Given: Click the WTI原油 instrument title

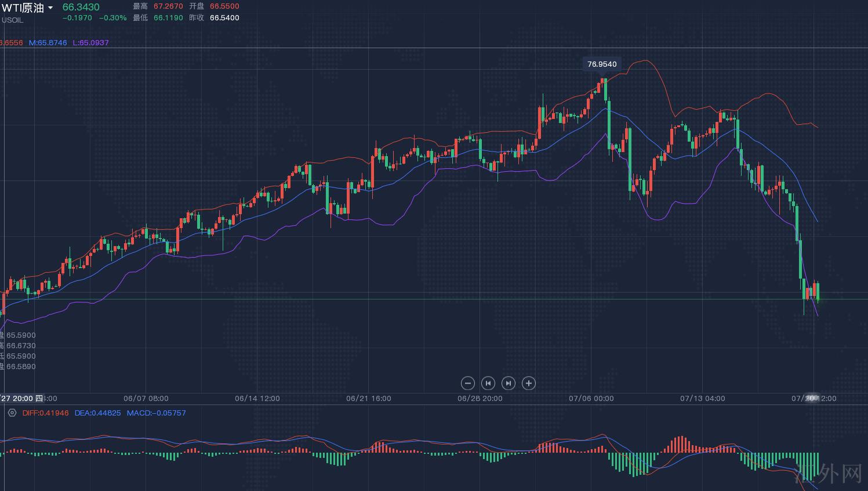Looking at the screenshot, I should 23,8.
